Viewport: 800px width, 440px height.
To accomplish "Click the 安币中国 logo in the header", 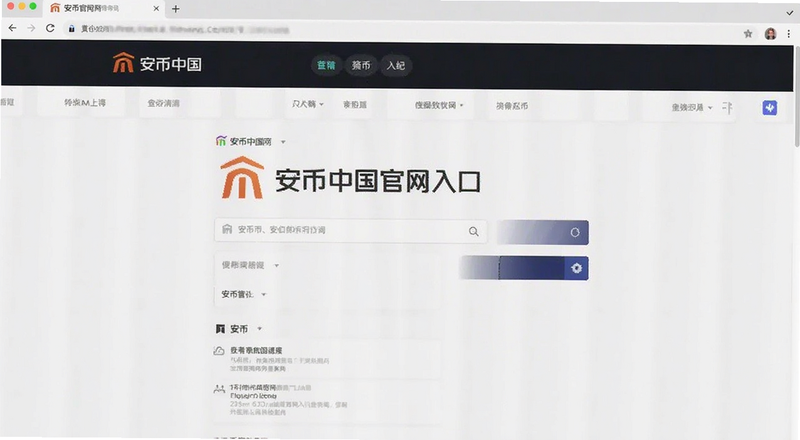I will pos(157,64).
